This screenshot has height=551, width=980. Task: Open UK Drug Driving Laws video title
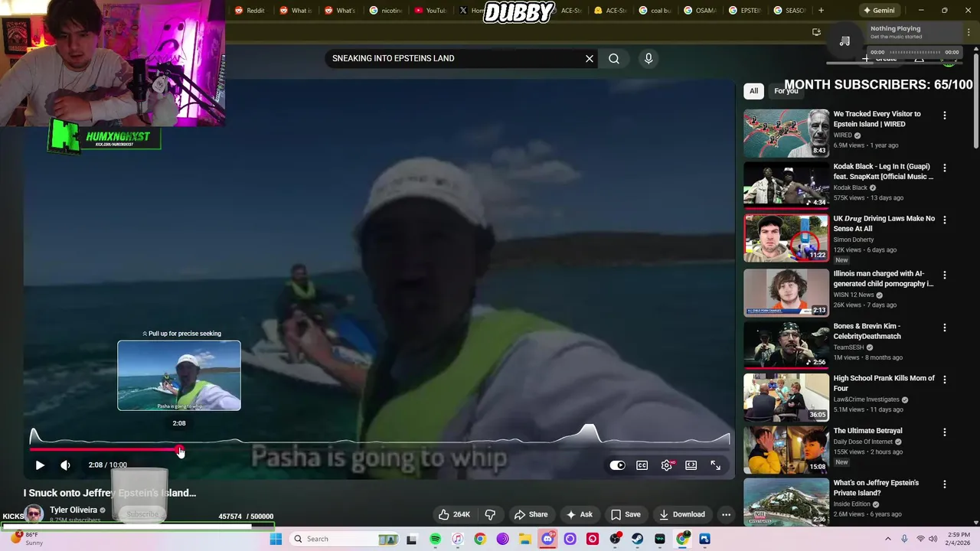click(x=884, y=223)
